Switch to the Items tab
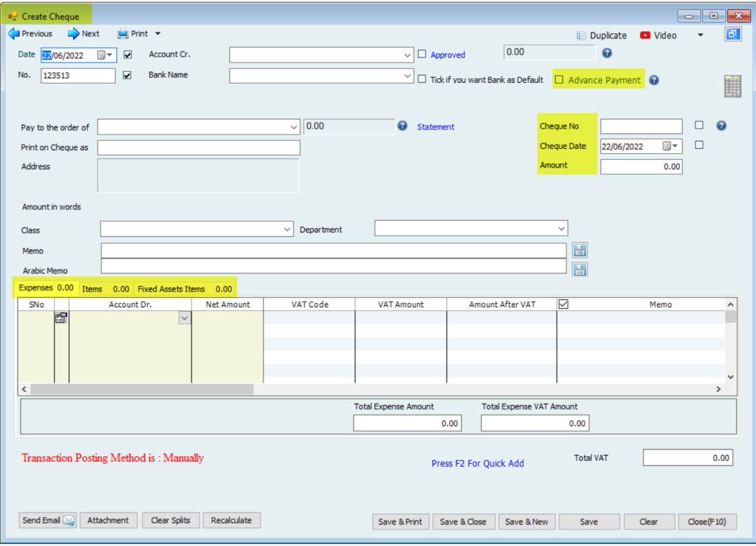 (x=105, y=289)
